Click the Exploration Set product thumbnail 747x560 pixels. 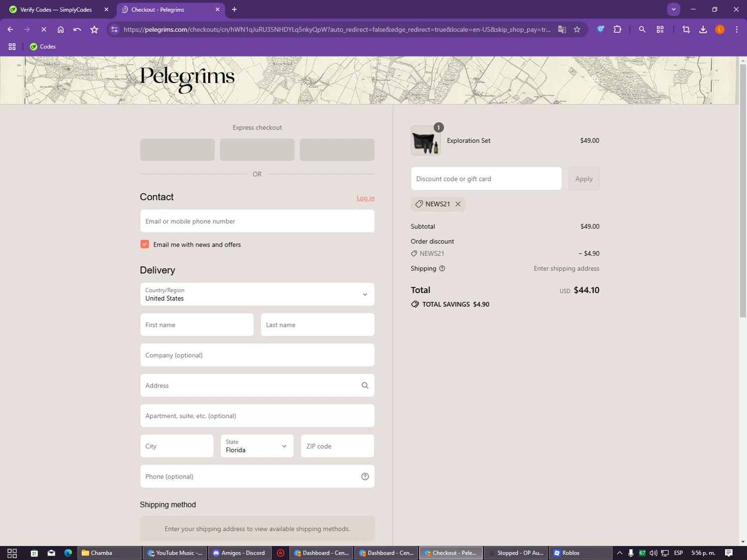[x=426, y=140]
